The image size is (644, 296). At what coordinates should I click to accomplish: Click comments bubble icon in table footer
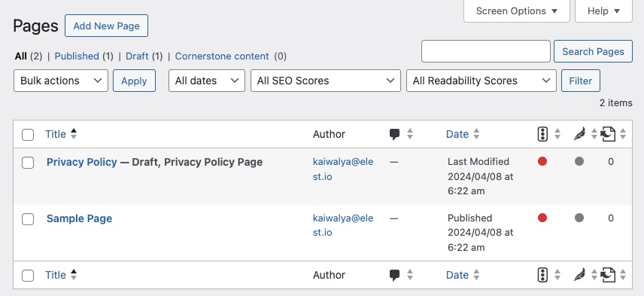point(395,275)
